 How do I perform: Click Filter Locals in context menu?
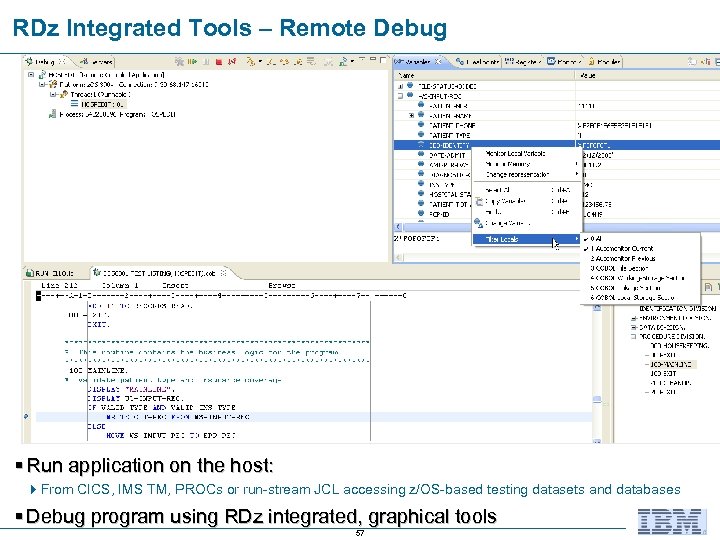[x=527, y=239]
